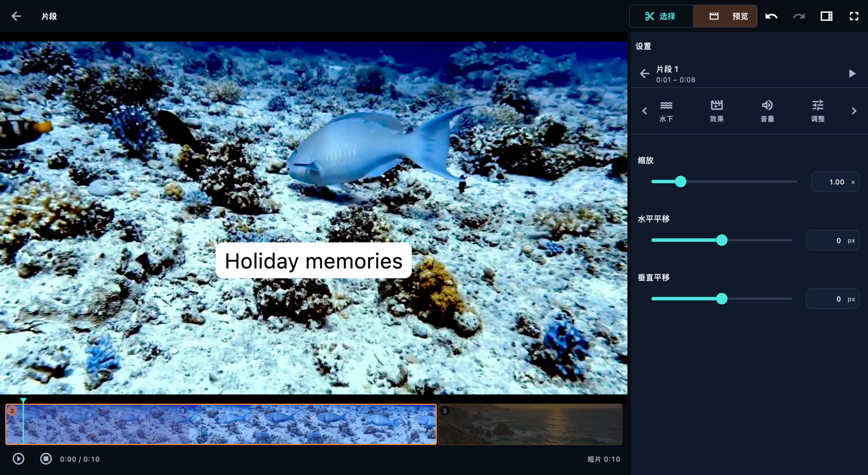Play 片段 1 with the triangle button

tap(852, 74)
